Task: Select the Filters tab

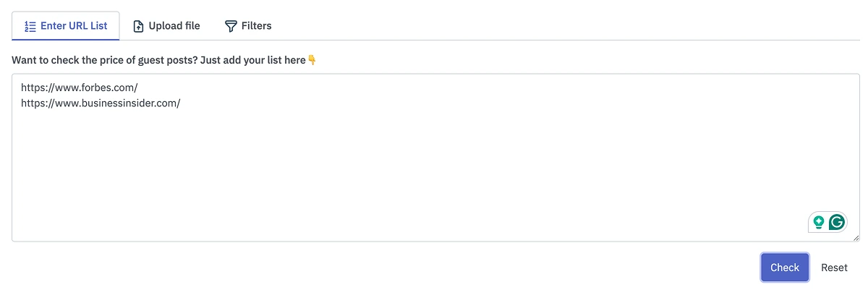Action: point(256,26)
